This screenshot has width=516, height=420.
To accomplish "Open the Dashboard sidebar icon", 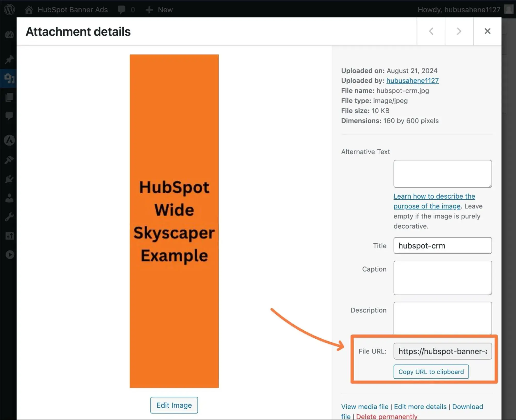I will (x=10, y=35).
